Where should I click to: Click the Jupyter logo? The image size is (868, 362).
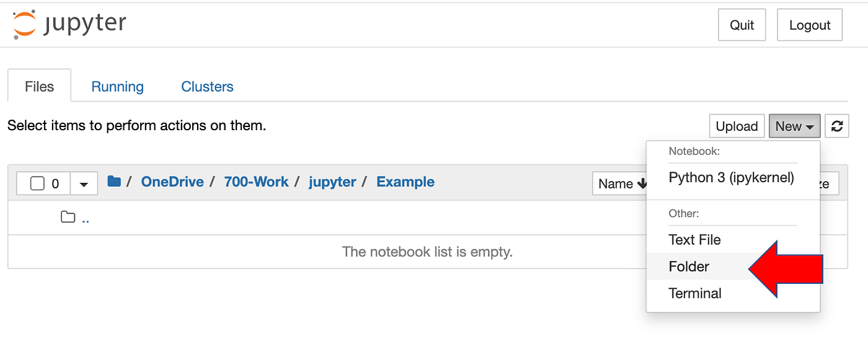67,24
